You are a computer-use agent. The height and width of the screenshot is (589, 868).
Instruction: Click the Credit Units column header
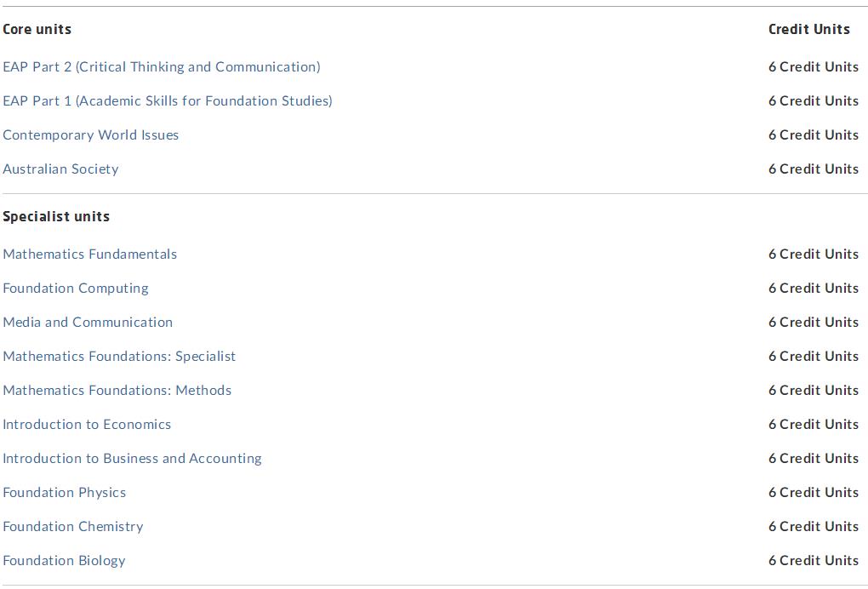(809, 29)
